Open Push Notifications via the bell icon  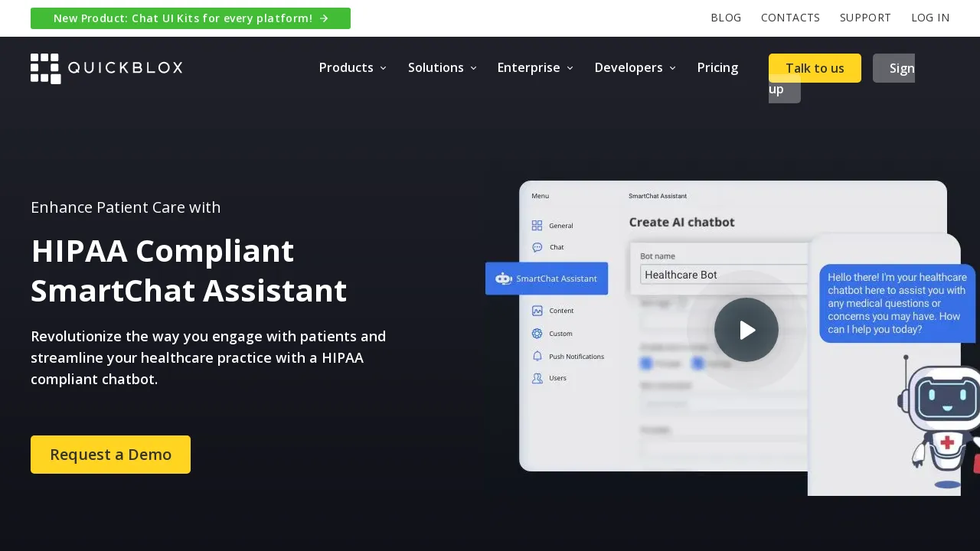(x=537, y=356)
